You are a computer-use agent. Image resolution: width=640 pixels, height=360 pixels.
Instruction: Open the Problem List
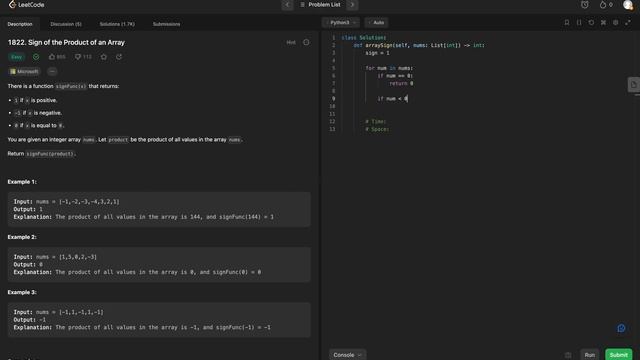(320, 5)
